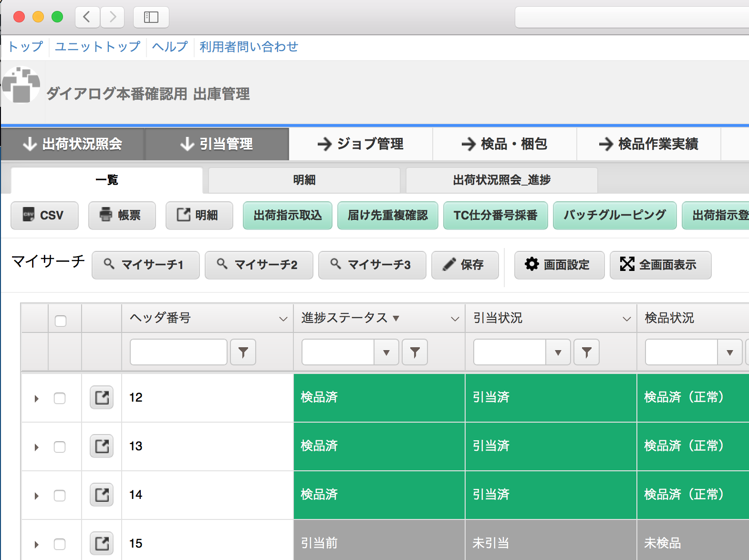Save search with 保存 button

465,265
